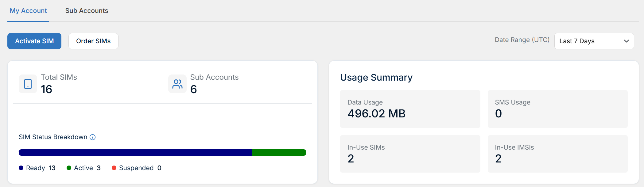Click the green Active legend dot
The width and height of the screenshot is (644, 187).
(x=69, y=168)
